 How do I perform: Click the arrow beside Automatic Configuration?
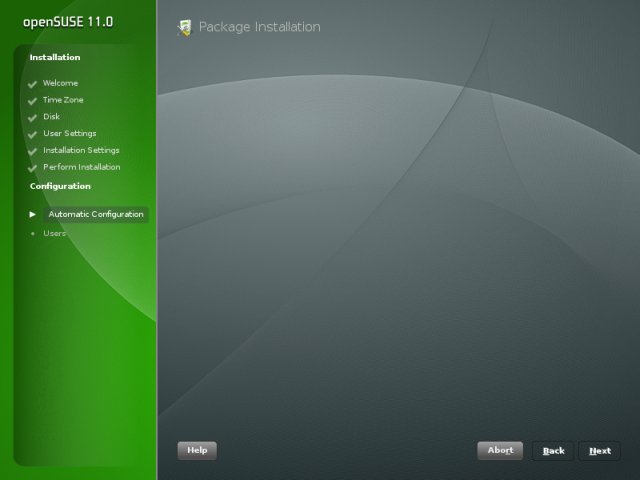pos(32,214)
